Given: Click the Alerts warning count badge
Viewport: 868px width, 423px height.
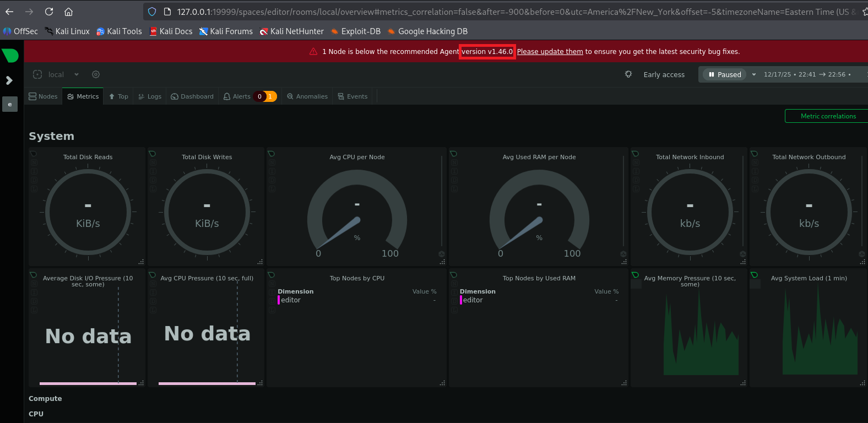Looking at the screenshot, I should coord(270,96).
